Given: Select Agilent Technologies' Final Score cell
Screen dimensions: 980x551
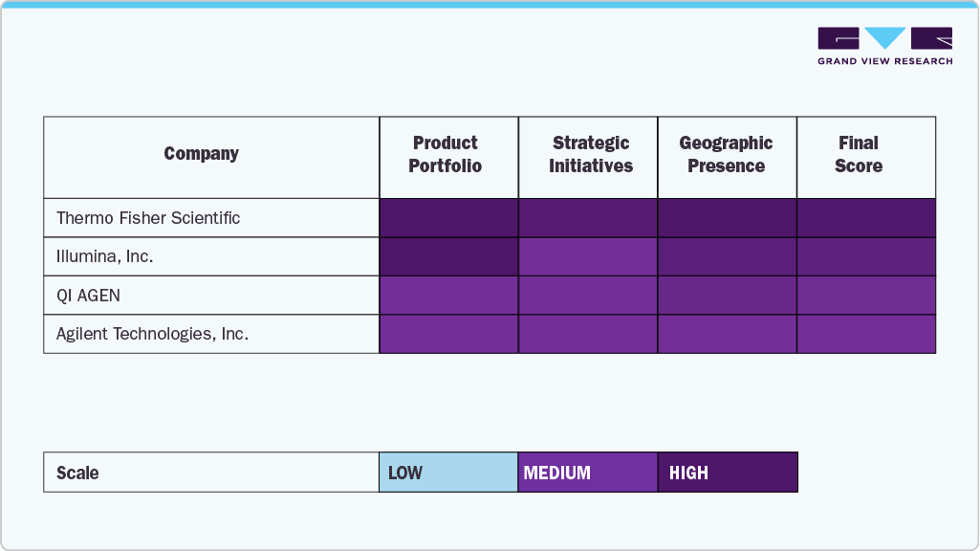Looking at the screenshot, I should tap(865, 334).
